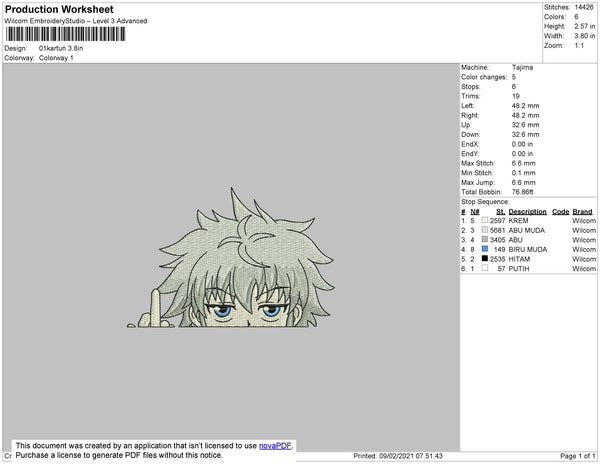The width and height of the screenshot is (600, 464).
Task: Open the novaPDF hyperlink
Action: pyautogui.click(x=275, y=446)
